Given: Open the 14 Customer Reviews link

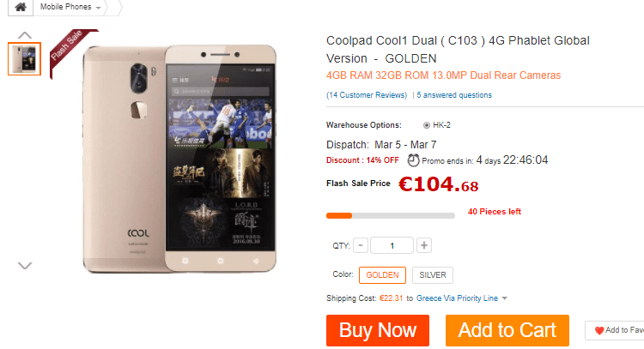Looking at the screenshot, I should click(367, 94).
